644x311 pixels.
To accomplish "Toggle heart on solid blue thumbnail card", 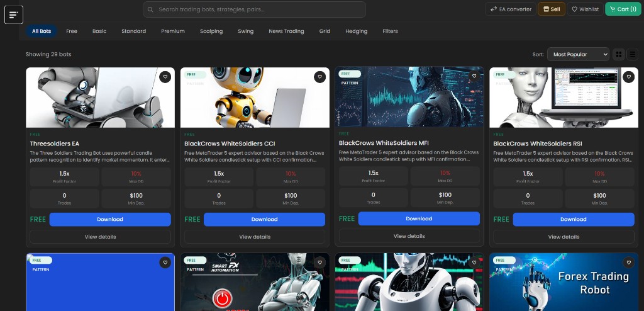I will pyautogui.click(x=165, y=263).
